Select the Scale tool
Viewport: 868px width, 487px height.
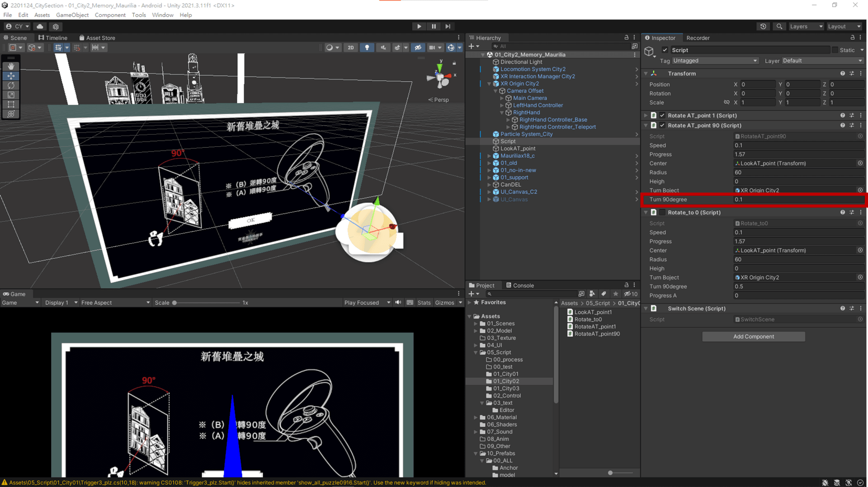click(11, 95)
